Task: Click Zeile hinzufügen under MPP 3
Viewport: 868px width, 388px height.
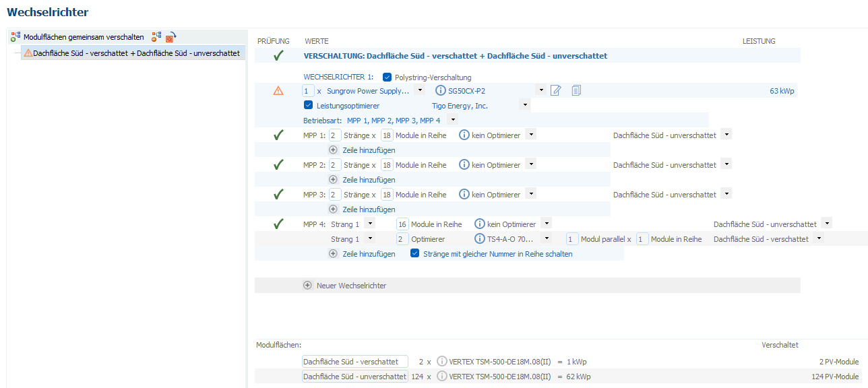Action: (369, 209)
